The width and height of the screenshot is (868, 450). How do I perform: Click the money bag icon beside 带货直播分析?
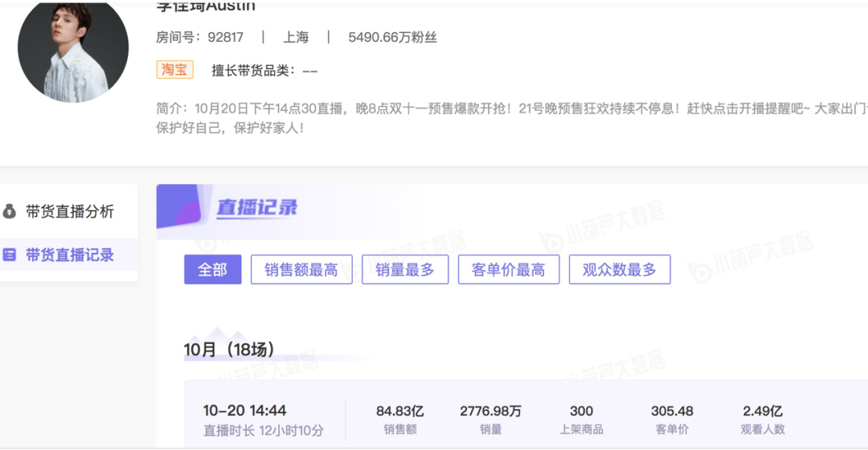pyautogui.click(x=10, y=211)
